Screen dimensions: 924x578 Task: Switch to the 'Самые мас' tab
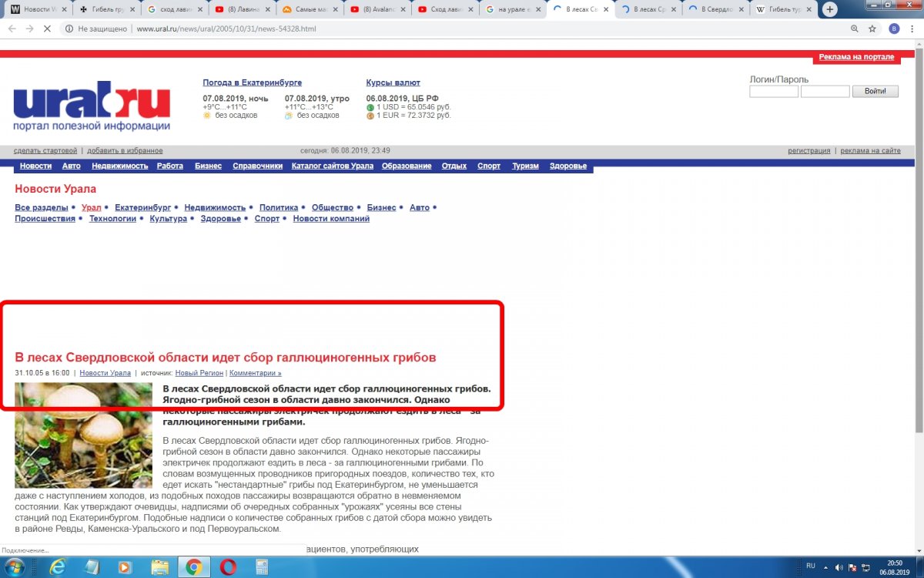coord(309,9)
